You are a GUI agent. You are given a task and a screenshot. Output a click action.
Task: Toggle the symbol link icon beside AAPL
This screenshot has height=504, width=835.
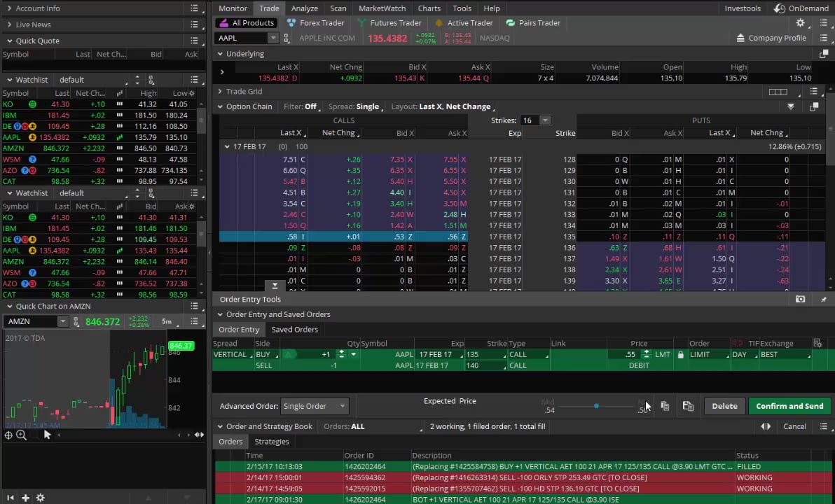(287, 38)
